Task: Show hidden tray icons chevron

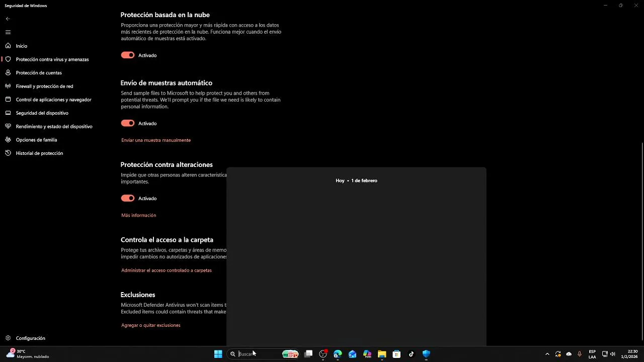Action: click(x=547, y=354)
